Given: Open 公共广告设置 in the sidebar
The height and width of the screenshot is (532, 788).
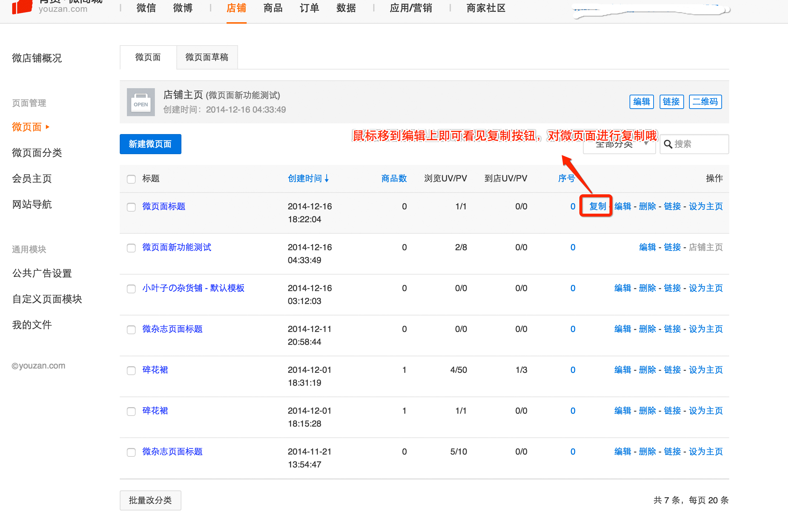Looking at the screenshot, I should pyautogui.click(x=42, y=273).
